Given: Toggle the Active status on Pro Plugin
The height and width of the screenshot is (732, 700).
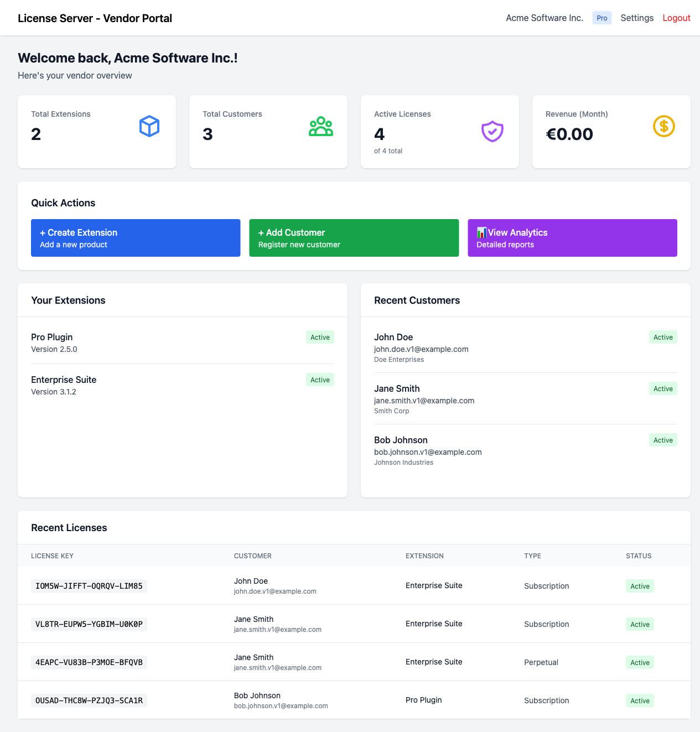Looking at the screenshot, I should (320, 336).
